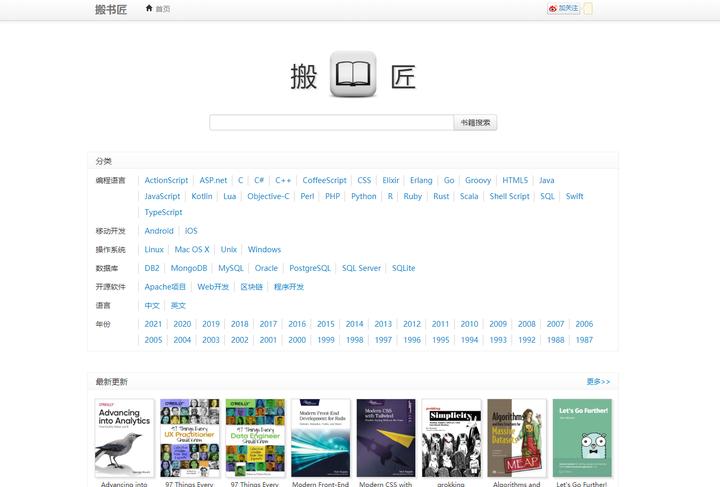Screen dimensions: 720x487
Task: Select the C# language category
Action: pos(259,180)
